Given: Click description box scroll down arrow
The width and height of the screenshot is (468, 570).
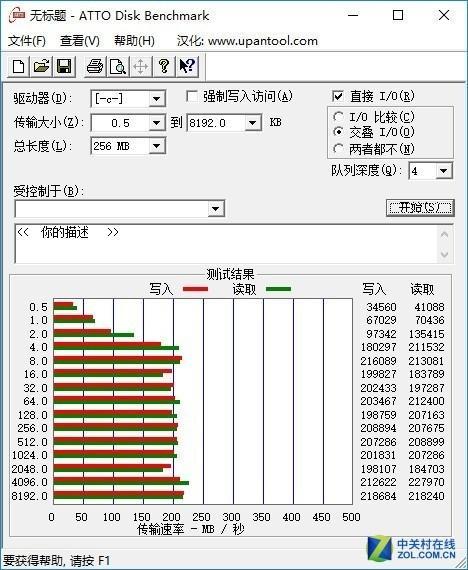Looking at the screenshot, I should point(444,254).
